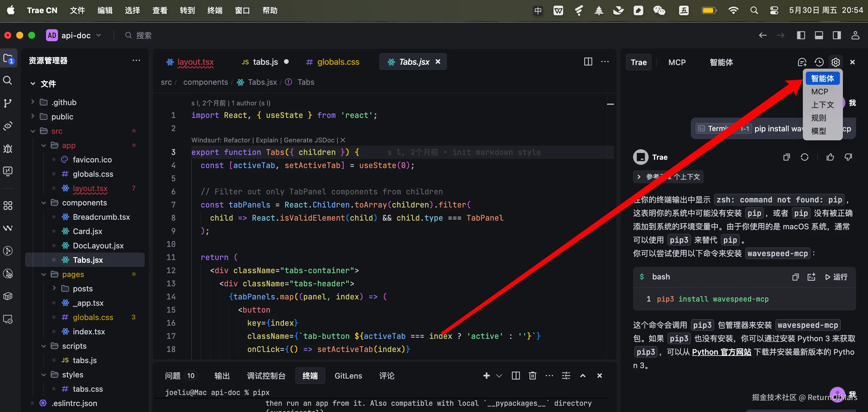Click thumbs up on Trae response
Viewport: 868px width, 412px height.
pyautogui.click(x=830, y=157)
